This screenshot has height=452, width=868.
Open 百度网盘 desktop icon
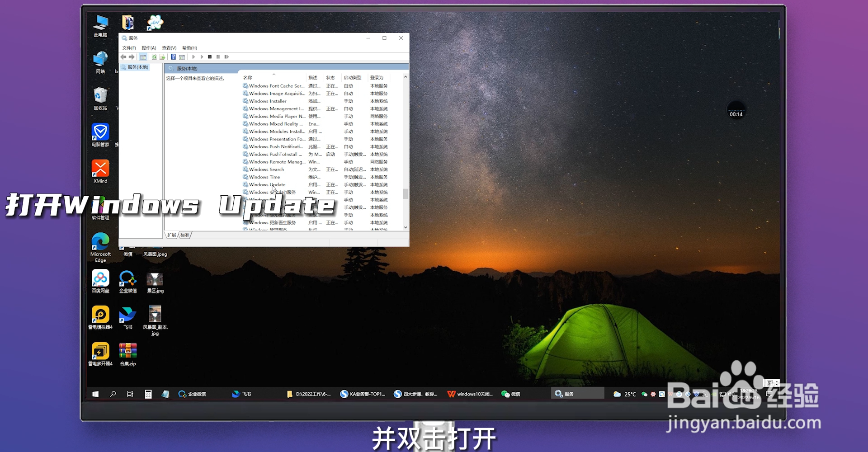click(100, 281)
